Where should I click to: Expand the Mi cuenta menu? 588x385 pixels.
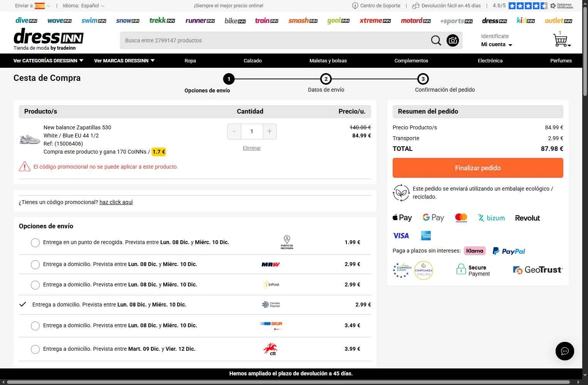pyautogui.click(x=497, y=45)
